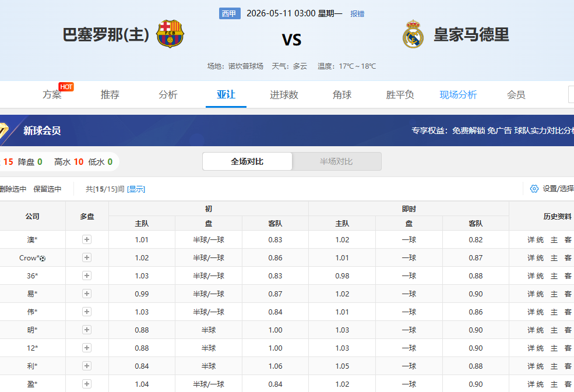Select the 全场对比 toggle

[x=247, y=161]
